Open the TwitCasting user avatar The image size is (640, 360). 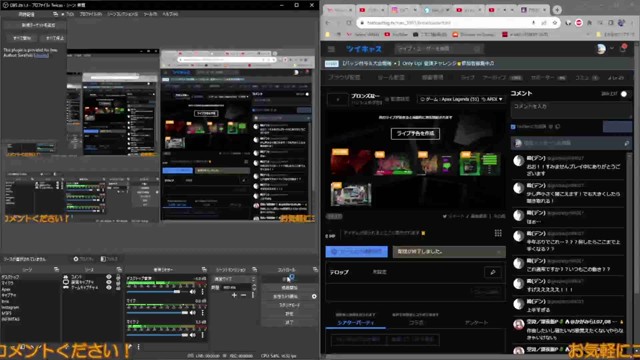(x=601, y=49)
